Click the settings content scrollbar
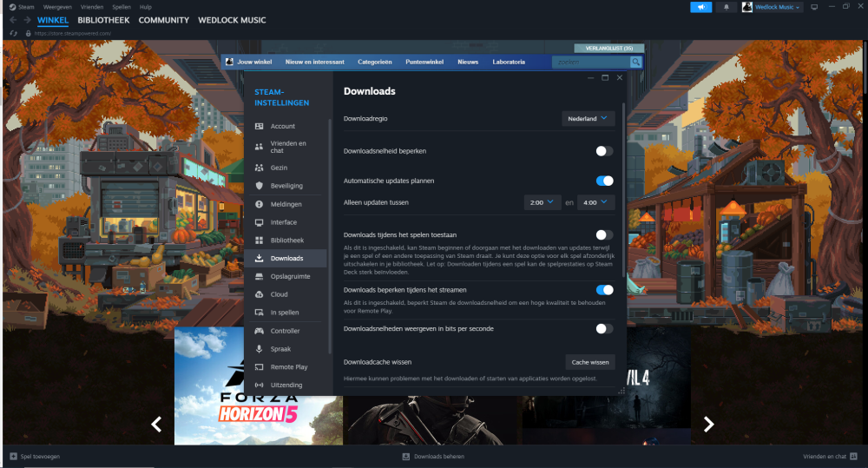Screen dimensions: 868x468 point(623,190)
